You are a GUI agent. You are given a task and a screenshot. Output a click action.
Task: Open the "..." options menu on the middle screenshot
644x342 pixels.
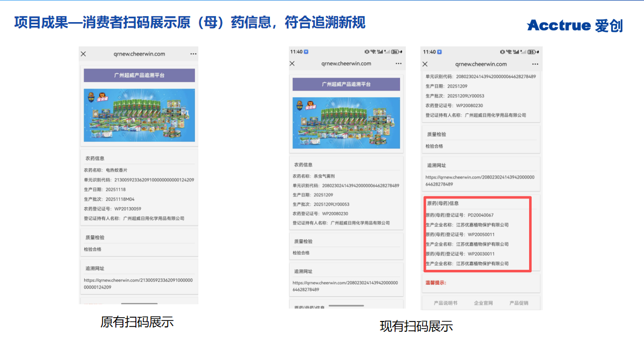pyautogui.click(x=398, y=63)
